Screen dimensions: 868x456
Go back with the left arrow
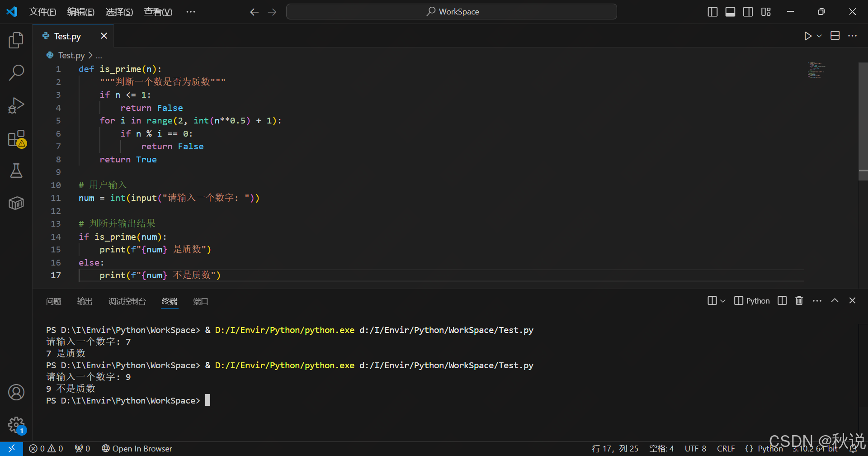coord(255,12)
